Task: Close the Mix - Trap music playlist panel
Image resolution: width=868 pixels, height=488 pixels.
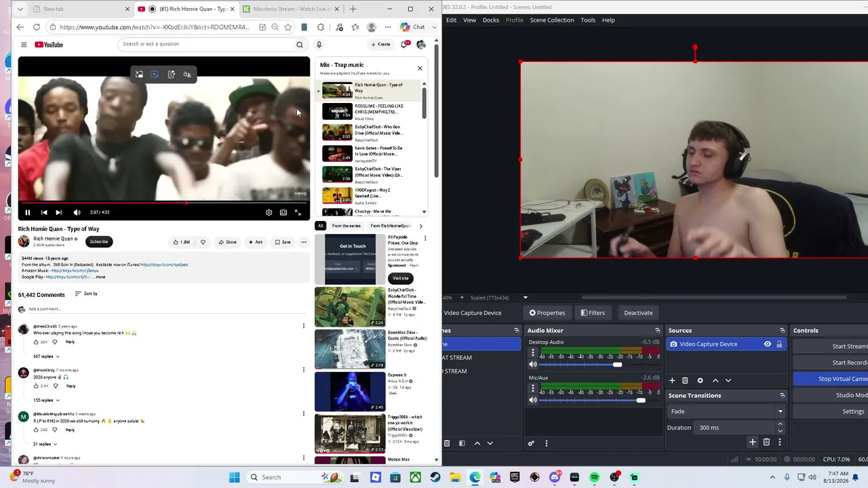Action: 420,68
